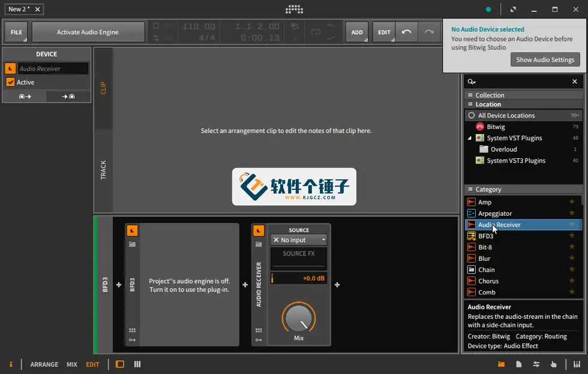
Task: Click Show Audio Settings in the notification
Action: [x=545, y=59]
